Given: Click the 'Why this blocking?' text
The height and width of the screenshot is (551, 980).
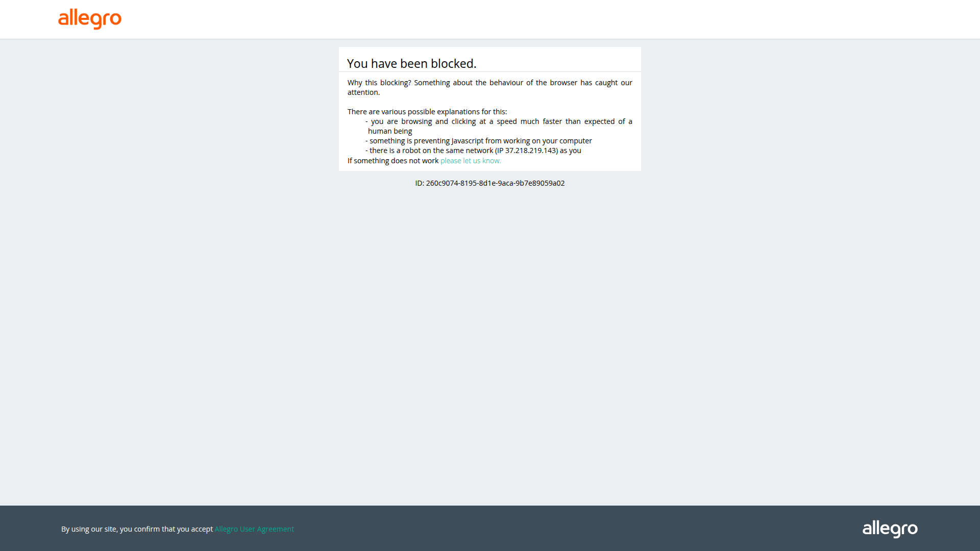Looking at the screenshot, I should point(379,83).
